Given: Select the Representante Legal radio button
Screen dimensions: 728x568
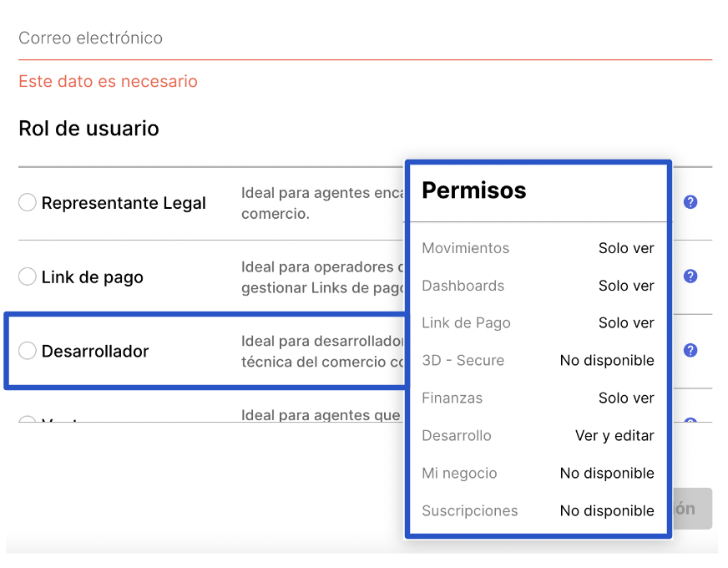Looking at the screenshot, I should pos(28,202).
